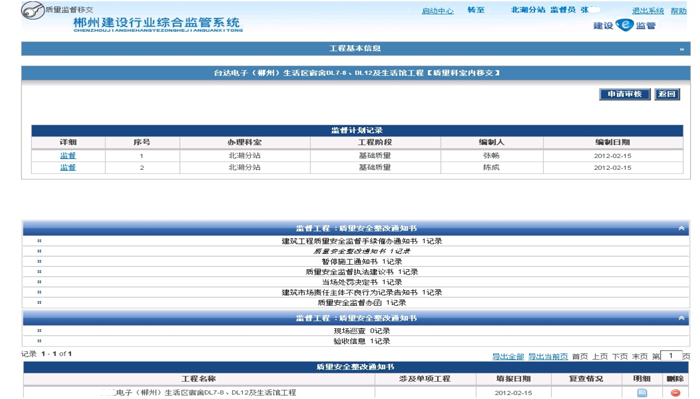Collapse the second 监督工程 section chevron

[681, 318]
